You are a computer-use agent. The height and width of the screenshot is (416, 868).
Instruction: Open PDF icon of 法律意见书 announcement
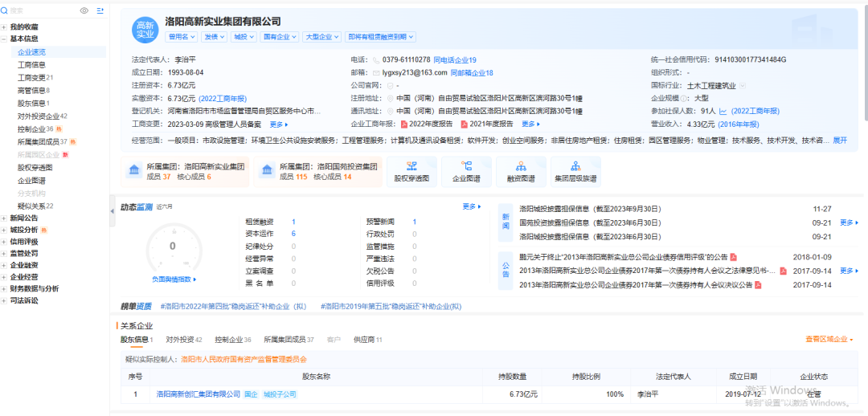pos(784,271)
